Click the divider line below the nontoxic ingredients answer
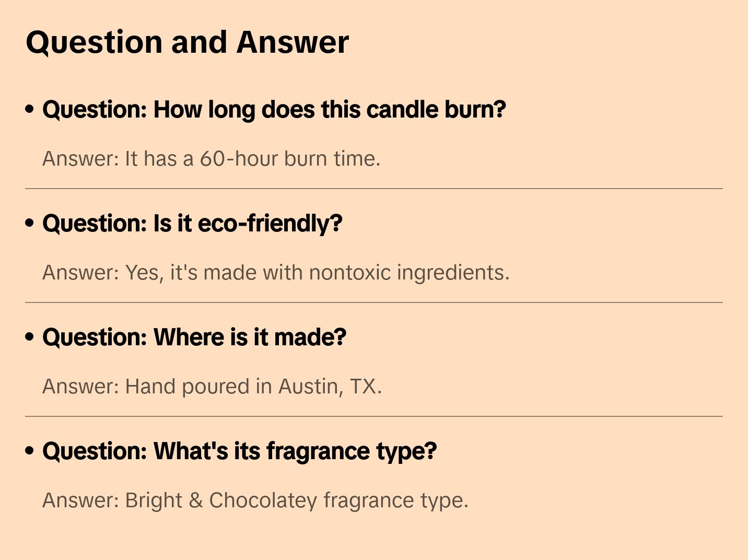The height and width of the screenshot is (560, 748). 374,302
